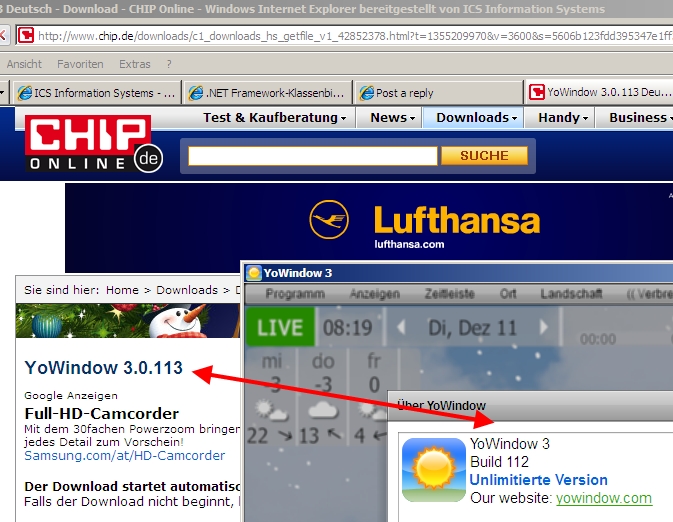
Task: Click the YoWindow sun icon in About dialog
Action: coord(433,471)
